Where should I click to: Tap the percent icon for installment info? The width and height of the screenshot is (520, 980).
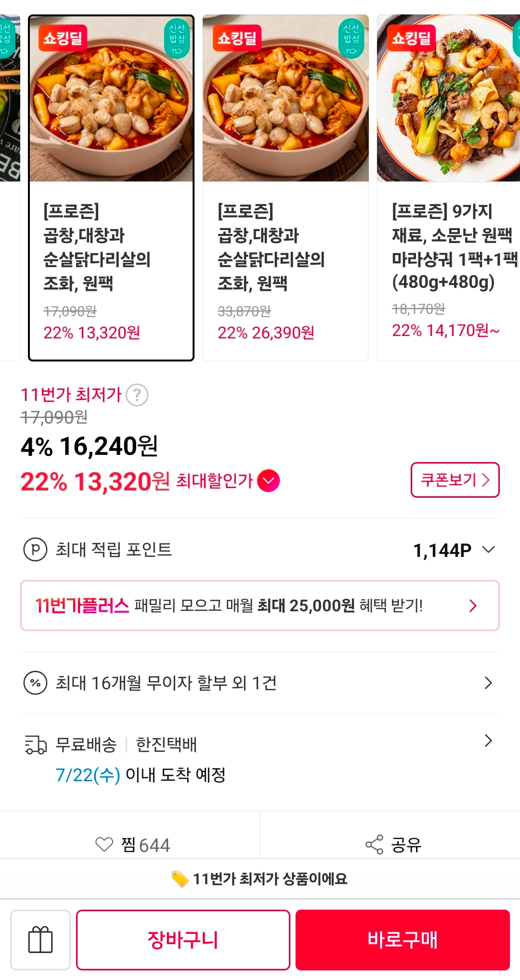(x=36, y=683)
